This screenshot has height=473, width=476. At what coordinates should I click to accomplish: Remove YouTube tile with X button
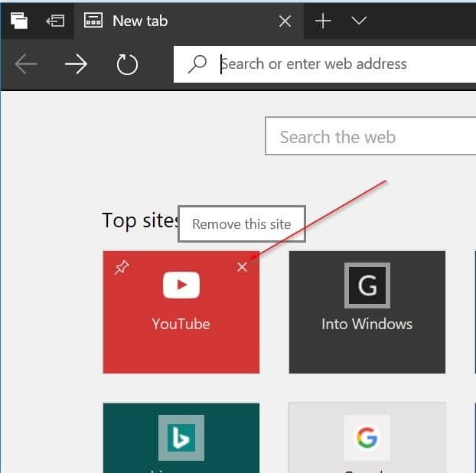coord(242,267)
